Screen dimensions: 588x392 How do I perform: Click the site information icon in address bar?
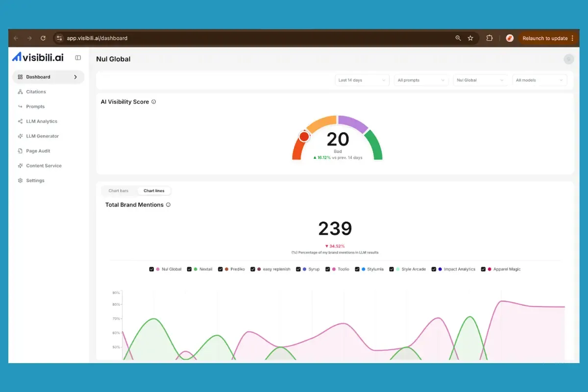[x=59, y=38]
